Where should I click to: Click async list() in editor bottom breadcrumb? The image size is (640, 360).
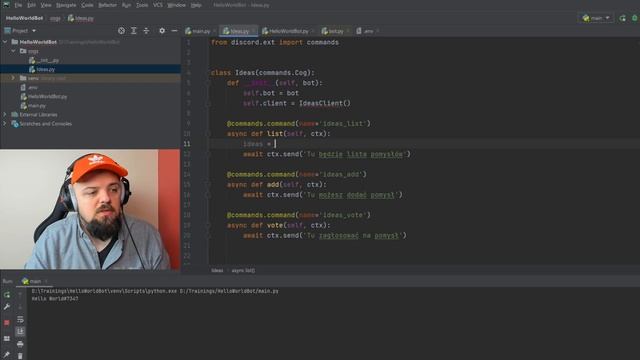tap(243, 270)
